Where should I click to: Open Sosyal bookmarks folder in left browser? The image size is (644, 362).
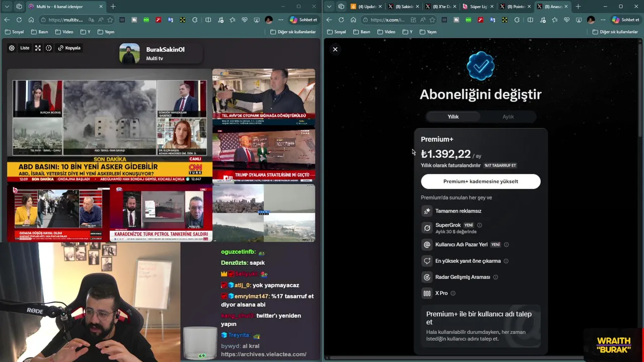14,32
